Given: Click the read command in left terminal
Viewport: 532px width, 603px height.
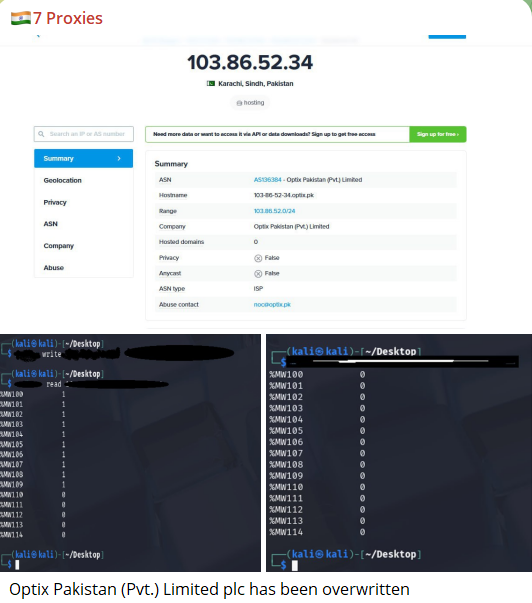Looking at the screenshot, I should pyautogui.click(x=54, y=384).
